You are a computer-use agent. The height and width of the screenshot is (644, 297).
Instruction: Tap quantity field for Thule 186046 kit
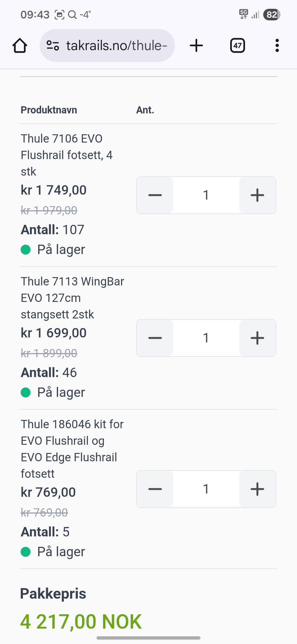(206, 489)
